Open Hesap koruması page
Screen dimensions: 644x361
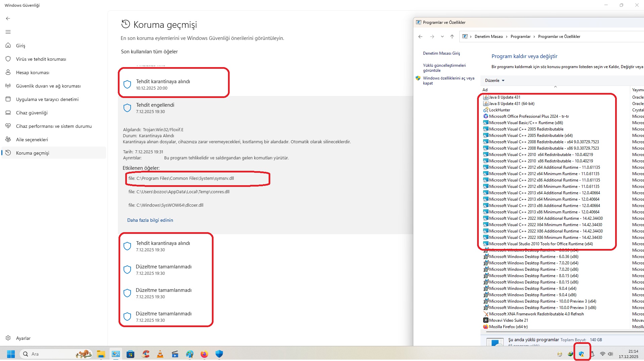point(54,72)
